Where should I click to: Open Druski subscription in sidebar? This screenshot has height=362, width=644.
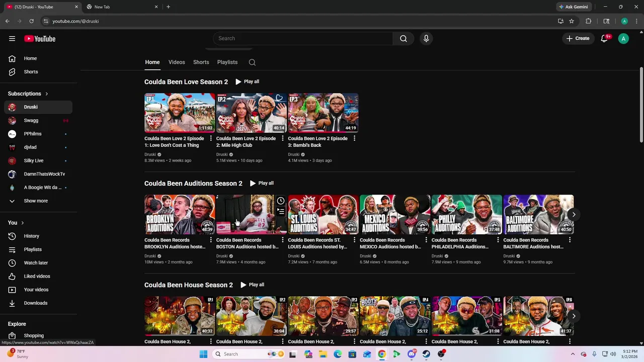38,107
